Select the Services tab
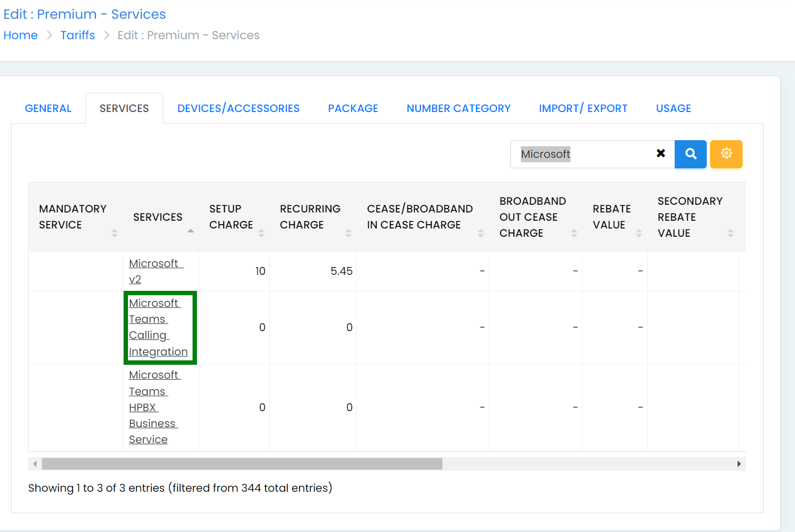Screen dimensions: 795x532 (124, 108)
